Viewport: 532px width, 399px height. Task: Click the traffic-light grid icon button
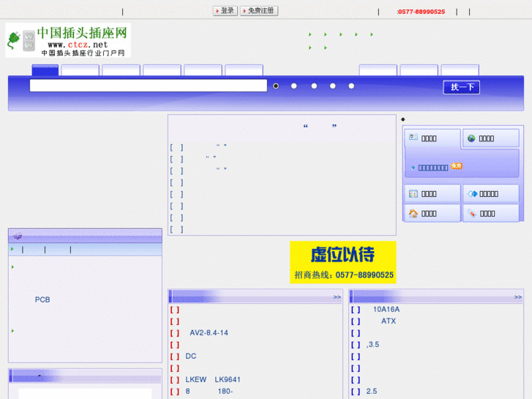coord(413,194)
